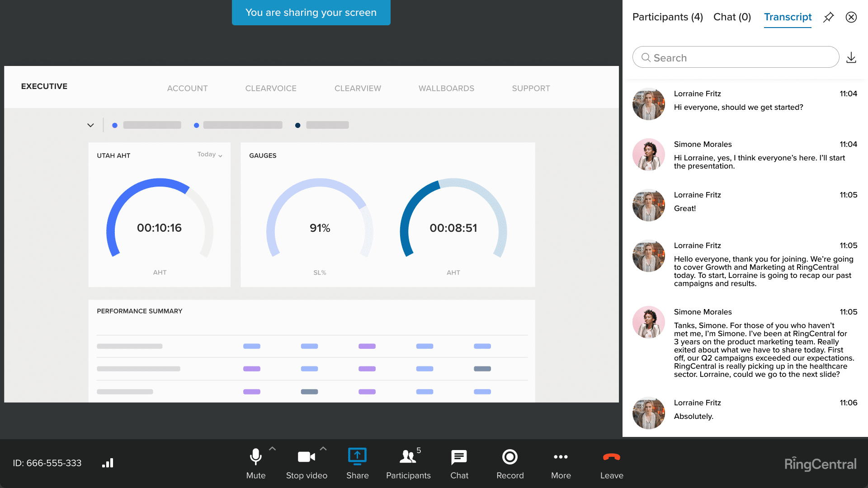This screenshot has width=868, height=488.
Task: Expand audio options arrow beside Mute
Action: click(x=272, y=449)
